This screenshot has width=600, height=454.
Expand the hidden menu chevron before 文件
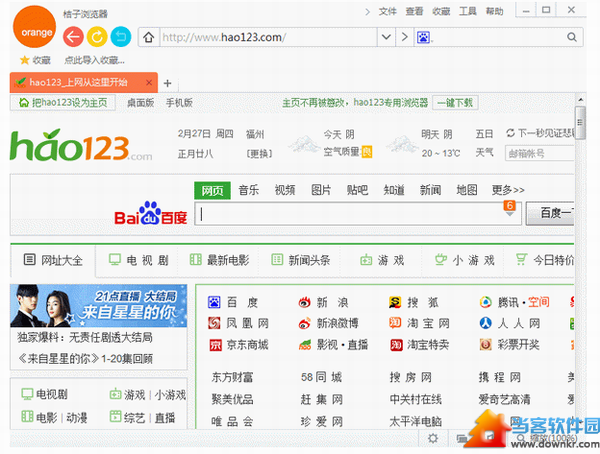click(367, 12)
